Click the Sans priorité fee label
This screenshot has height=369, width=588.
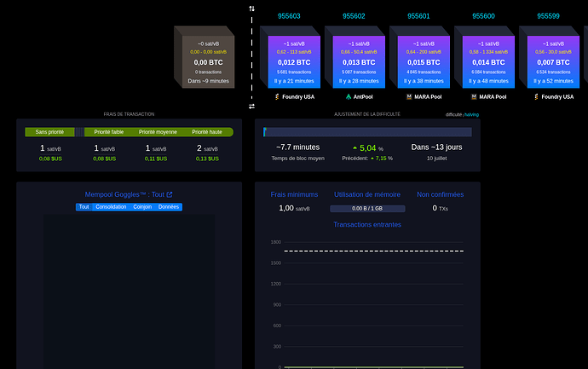(49, 132)
